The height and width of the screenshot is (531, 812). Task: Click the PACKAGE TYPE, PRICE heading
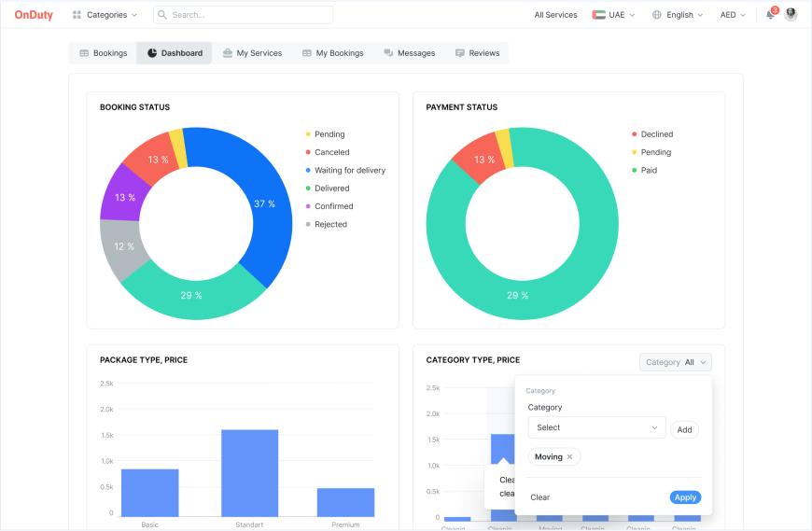[x=144, y=359]
